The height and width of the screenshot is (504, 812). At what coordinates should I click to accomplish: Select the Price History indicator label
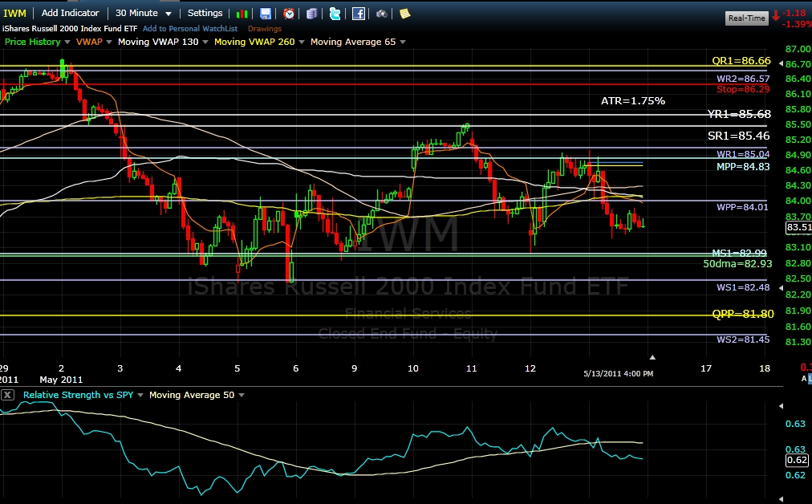point(33,42)
